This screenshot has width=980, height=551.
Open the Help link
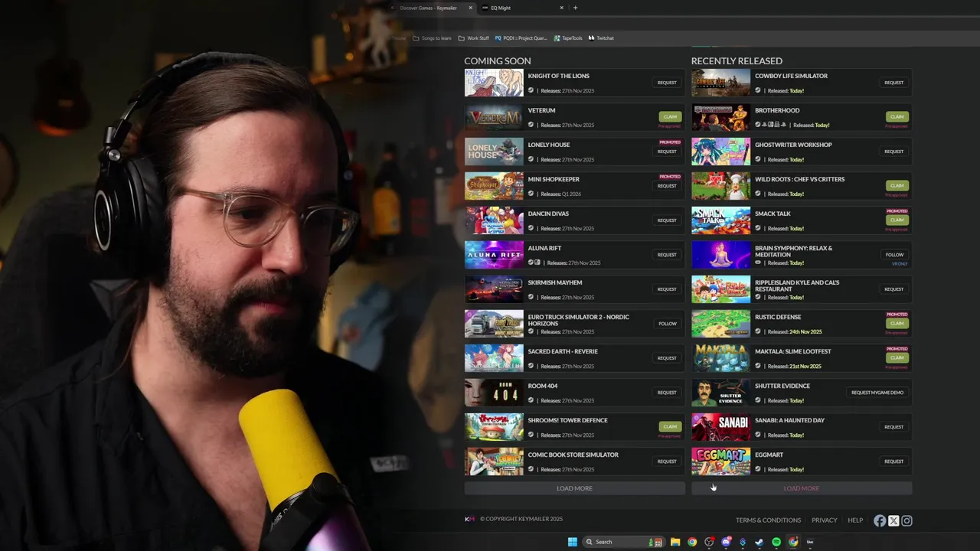(x=855, y=520)
